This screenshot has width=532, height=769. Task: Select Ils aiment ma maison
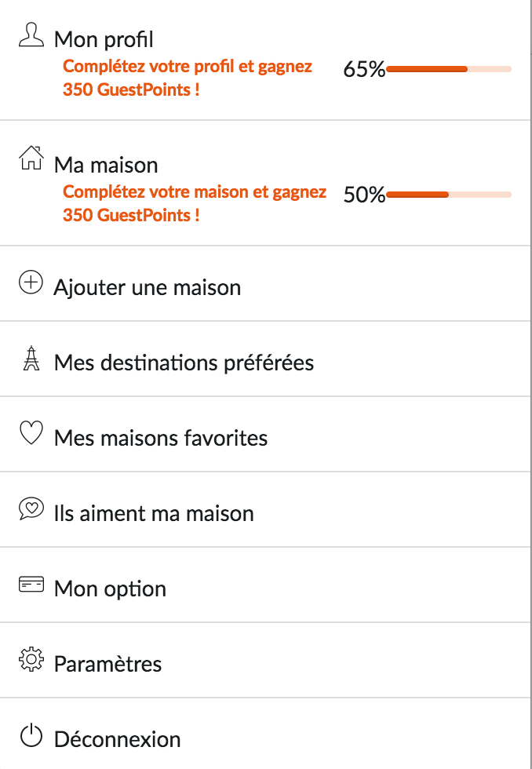[153, 513]
